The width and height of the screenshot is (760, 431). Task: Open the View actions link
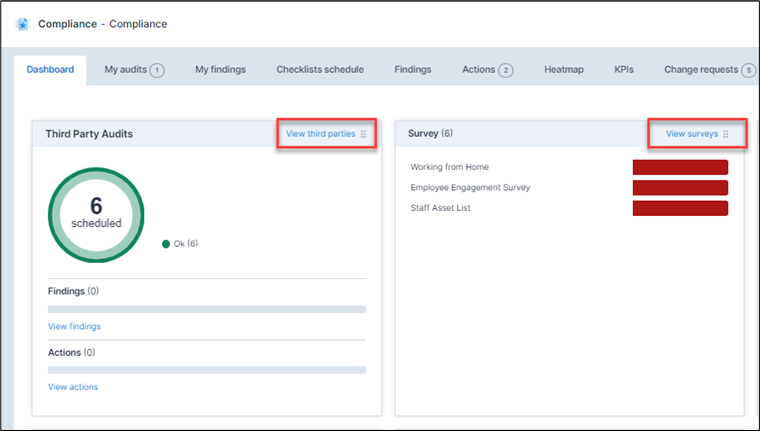pos(73,387)
